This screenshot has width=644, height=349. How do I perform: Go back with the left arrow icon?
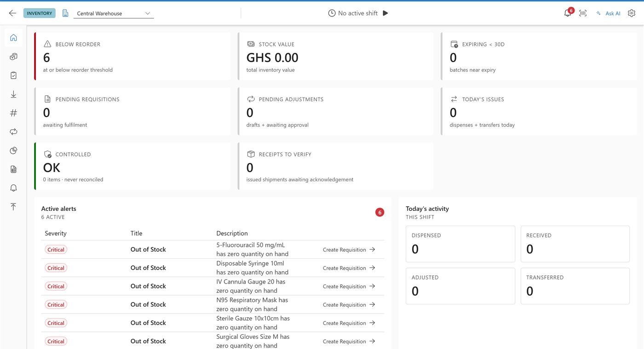(x=12, y=13)
